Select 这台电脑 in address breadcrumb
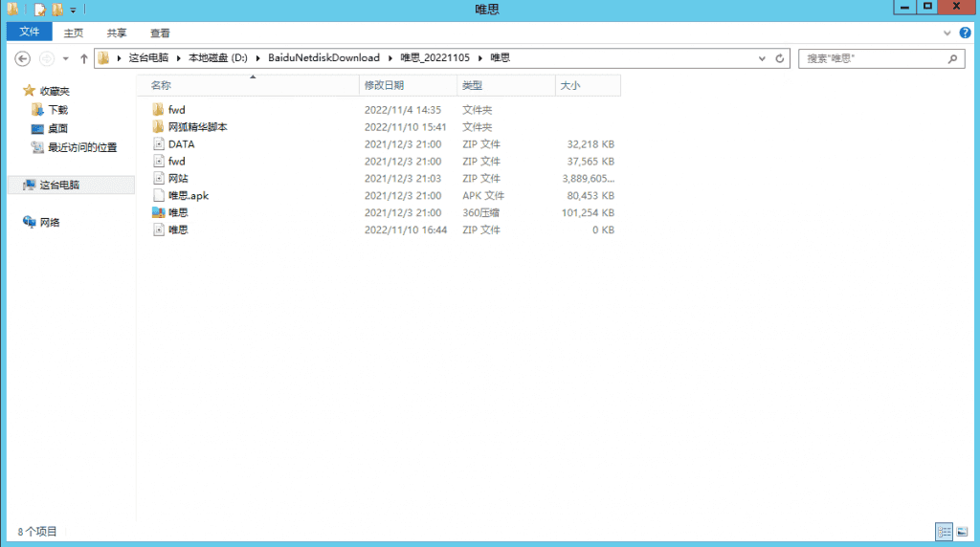 point(148,57)
